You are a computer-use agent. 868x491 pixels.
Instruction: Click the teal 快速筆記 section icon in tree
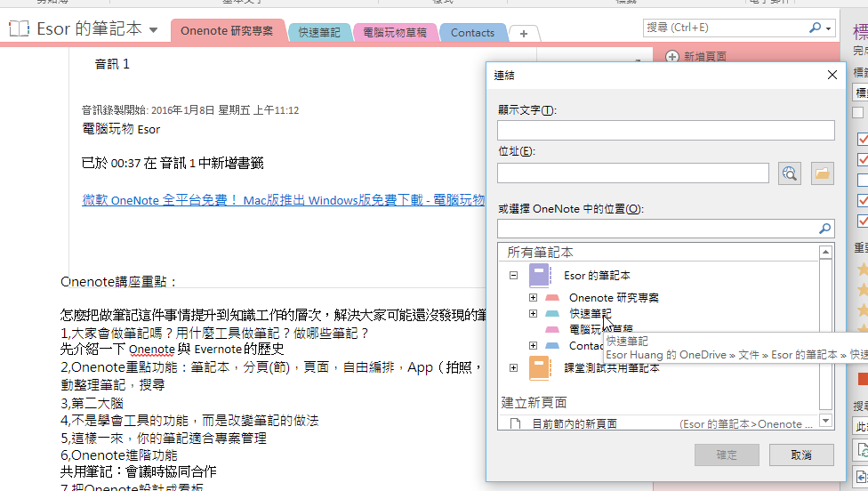coord(552,314)
